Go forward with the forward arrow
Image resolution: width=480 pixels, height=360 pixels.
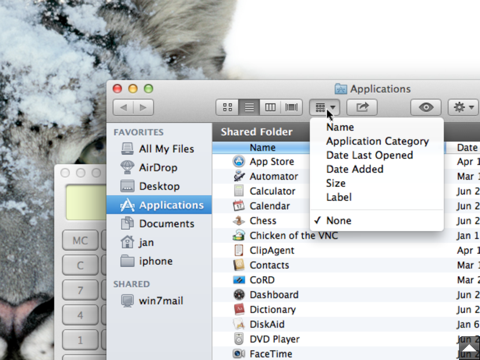click(143, 107)
